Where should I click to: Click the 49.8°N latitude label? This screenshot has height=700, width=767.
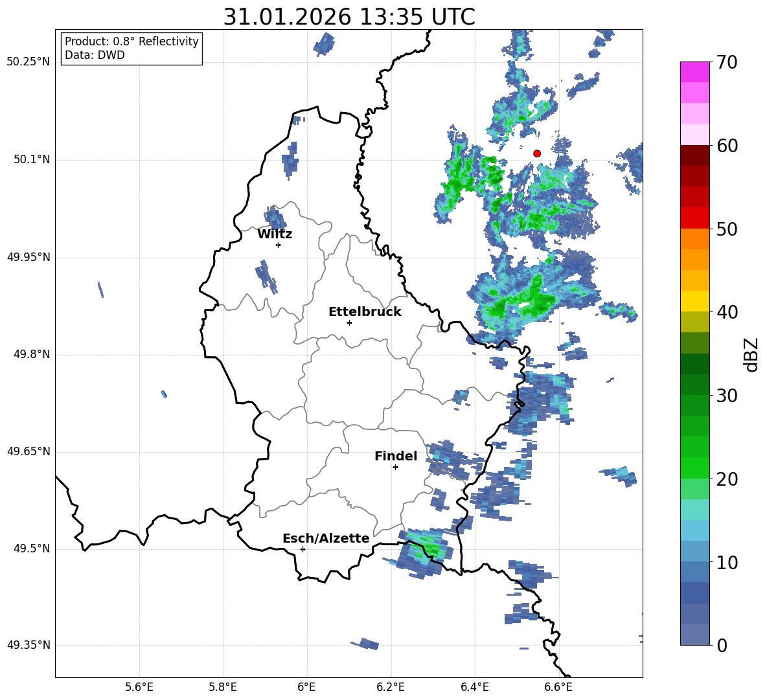coord(31,354)
